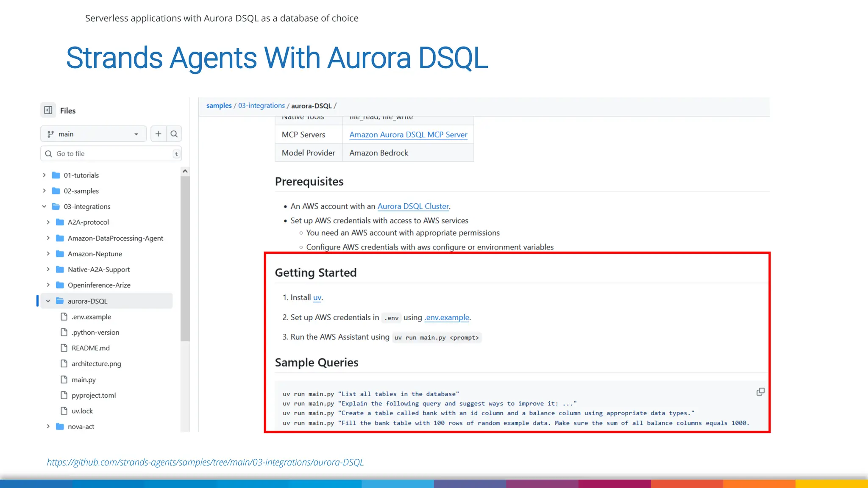Screen dimensions: 868x488
Task: Open README.md in the file tree
Action: [x=91, y=348]
